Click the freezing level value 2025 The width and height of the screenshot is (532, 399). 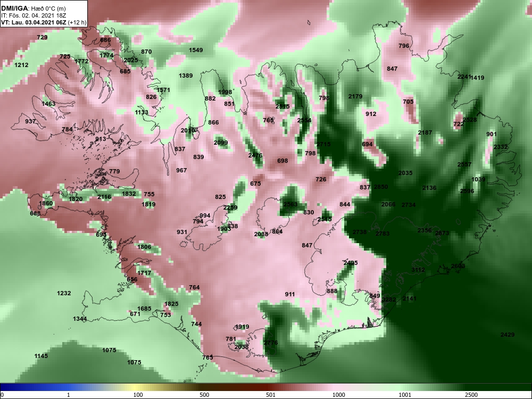[x=131, y=60]
